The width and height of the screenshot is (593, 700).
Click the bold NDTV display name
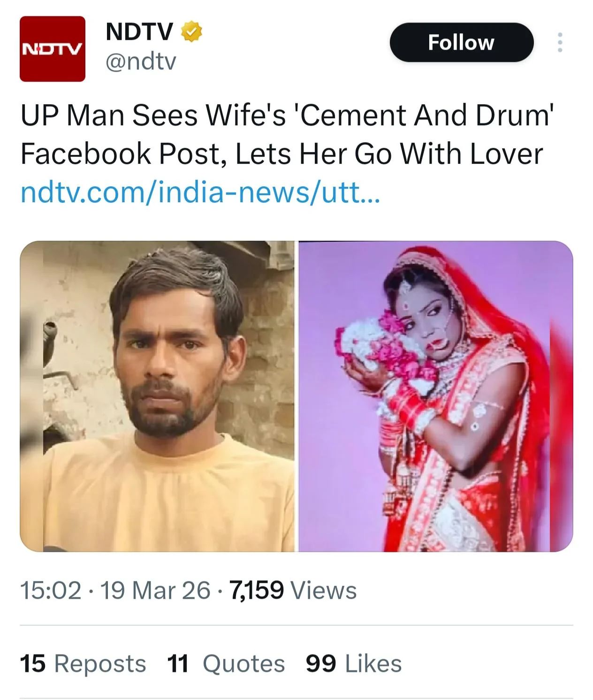(139, 32)
